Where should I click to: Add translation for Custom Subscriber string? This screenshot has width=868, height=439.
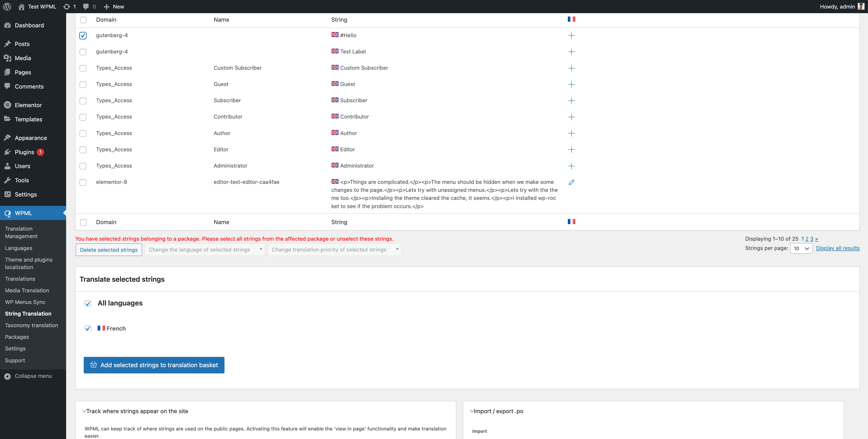[571, 68]
